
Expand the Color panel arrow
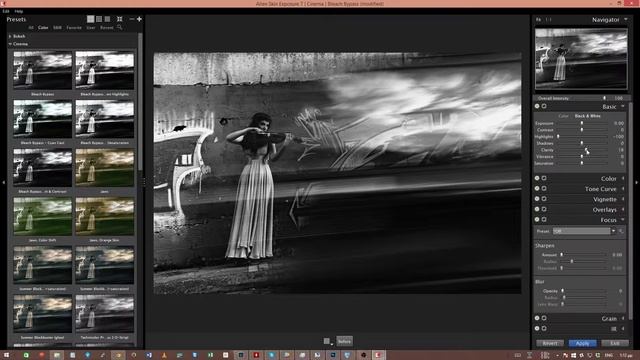[623, 178]
